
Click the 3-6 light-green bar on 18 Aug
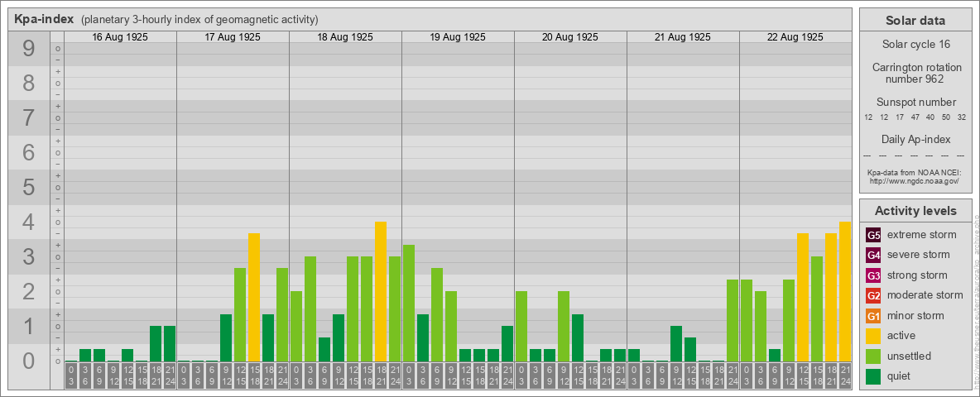click(x=310, y=309)
